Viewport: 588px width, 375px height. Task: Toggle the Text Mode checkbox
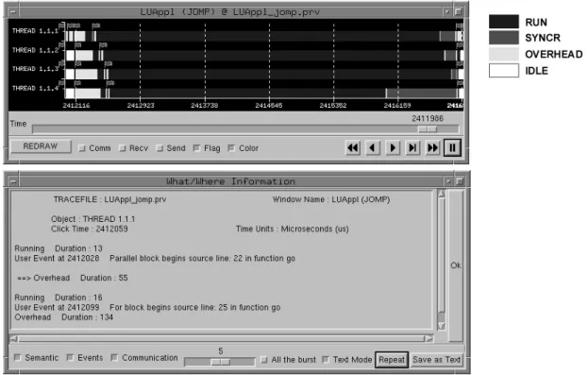[326, 360]
